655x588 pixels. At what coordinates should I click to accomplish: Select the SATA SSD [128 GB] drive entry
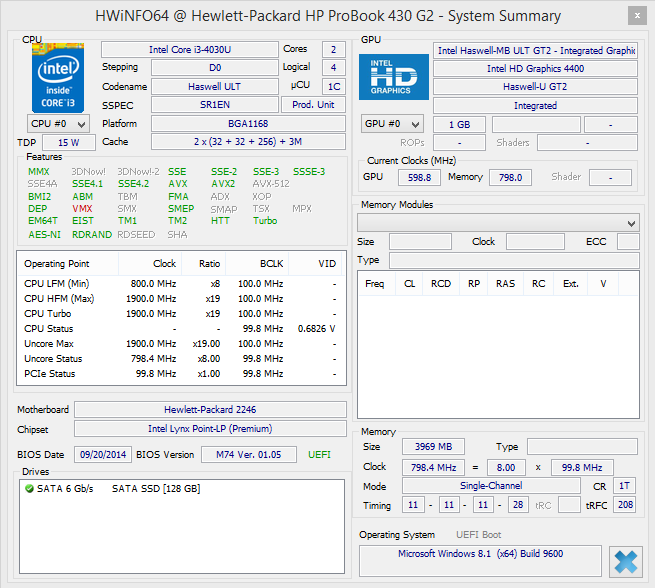[156, 488]
